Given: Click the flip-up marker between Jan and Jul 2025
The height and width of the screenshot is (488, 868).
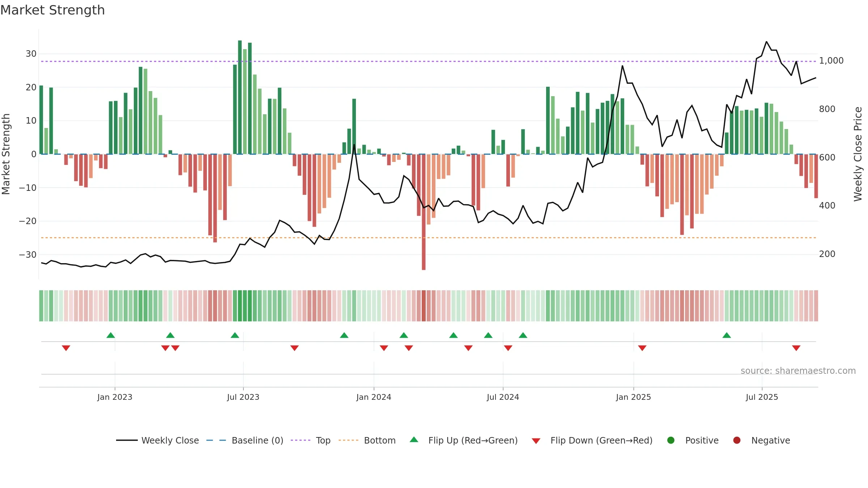Looking at the screenshot, I should pyautogui.click(x=727, y=335).
